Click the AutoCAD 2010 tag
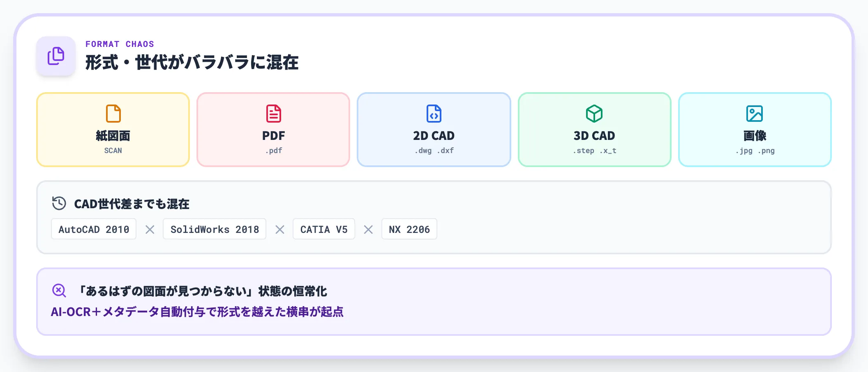 click(94, 229)
